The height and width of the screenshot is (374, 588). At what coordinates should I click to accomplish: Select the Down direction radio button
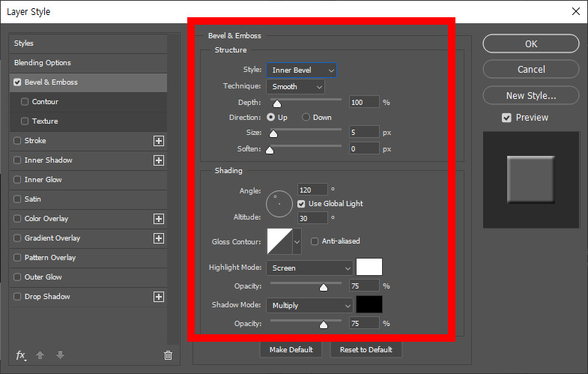point(306,118)
